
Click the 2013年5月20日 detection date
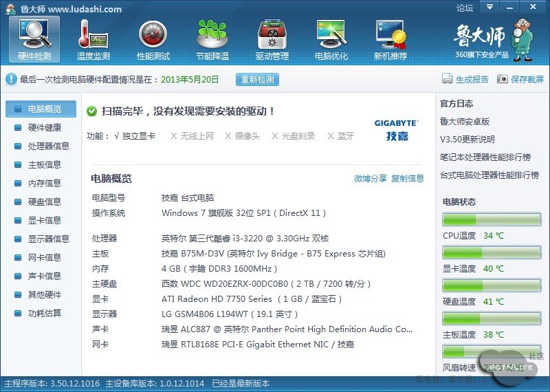190,80
